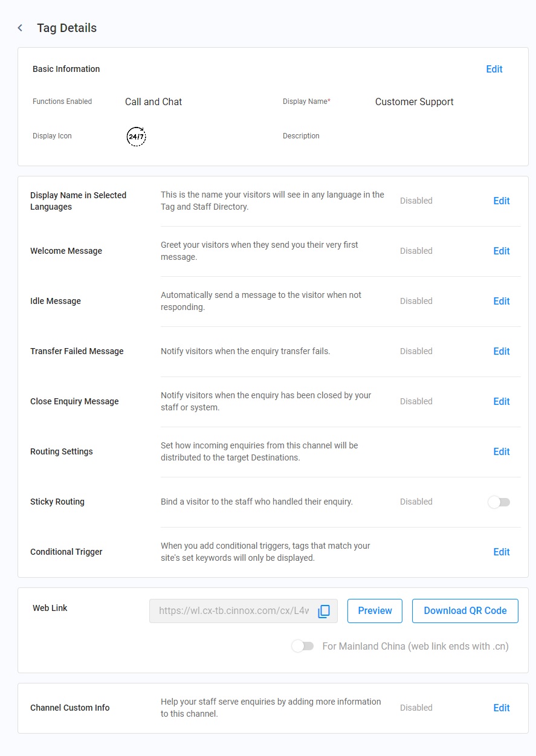Click the Customer Support display name

[415, 102]
